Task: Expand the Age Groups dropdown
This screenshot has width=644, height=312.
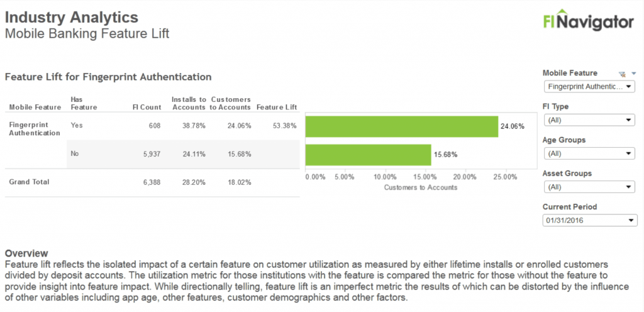Action: pos(590,153)
